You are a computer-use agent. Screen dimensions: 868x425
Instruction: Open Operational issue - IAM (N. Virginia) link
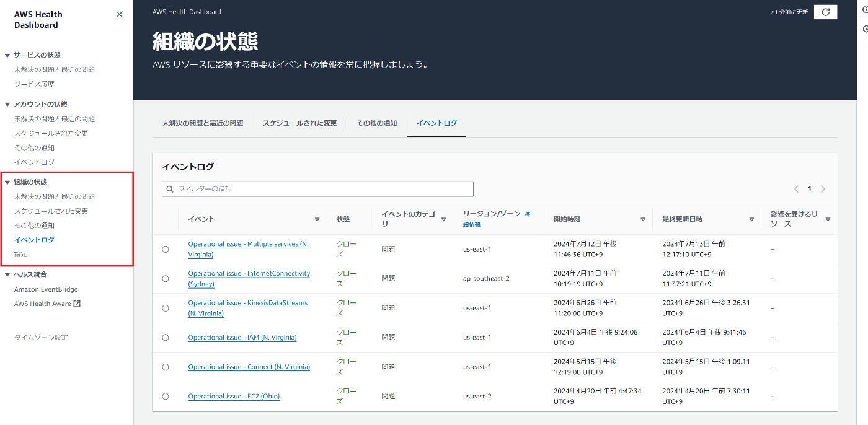pyautogui.click(x=242, y=338)
